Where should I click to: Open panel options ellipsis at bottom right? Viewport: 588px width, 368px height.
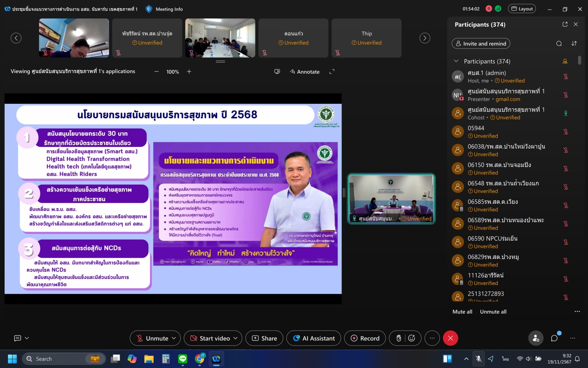pyautogui.click(x=572, y=338)
